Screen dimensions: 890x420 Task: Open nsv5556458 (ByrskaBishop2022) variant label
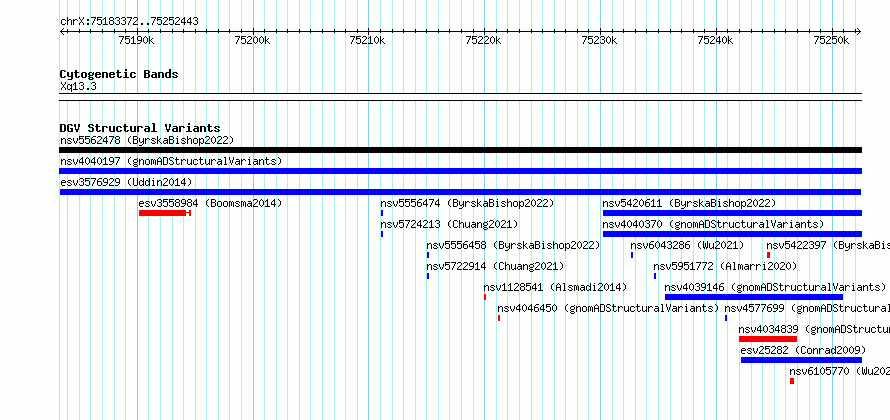pos(513,245)
